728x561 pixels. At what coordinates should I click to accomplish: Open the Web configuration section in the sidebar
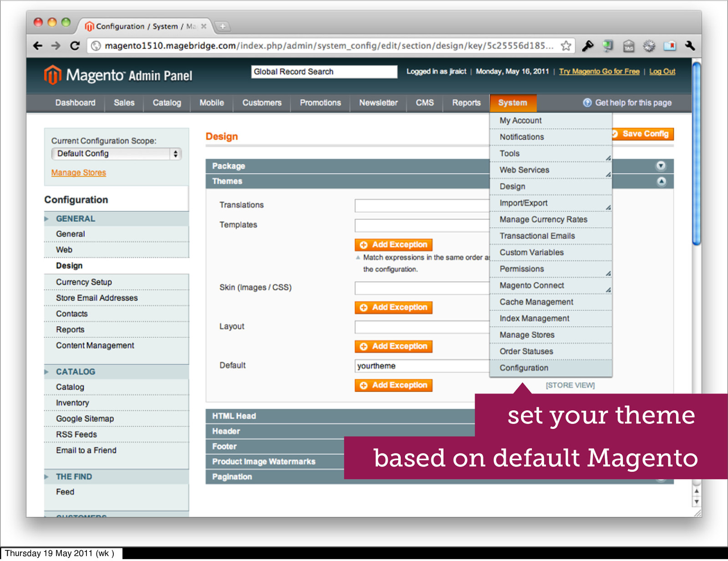116,250
